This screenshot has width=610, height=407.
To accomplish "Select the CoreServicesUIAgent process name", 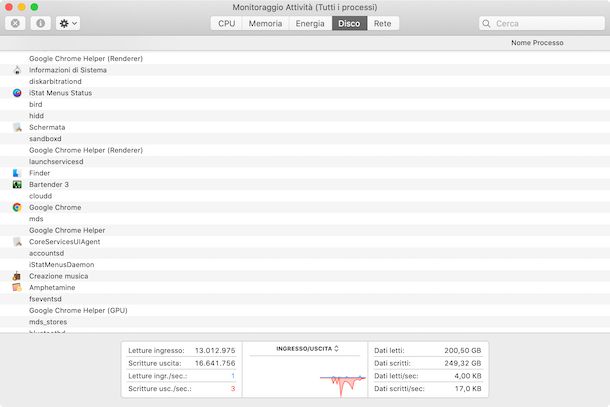I will tap(65, 242).
